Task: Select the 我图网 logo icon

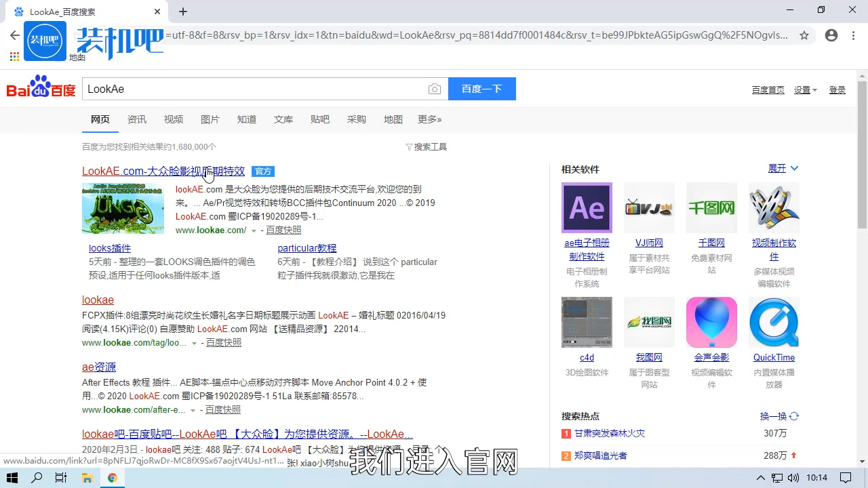Action: [x=649, y=322]
